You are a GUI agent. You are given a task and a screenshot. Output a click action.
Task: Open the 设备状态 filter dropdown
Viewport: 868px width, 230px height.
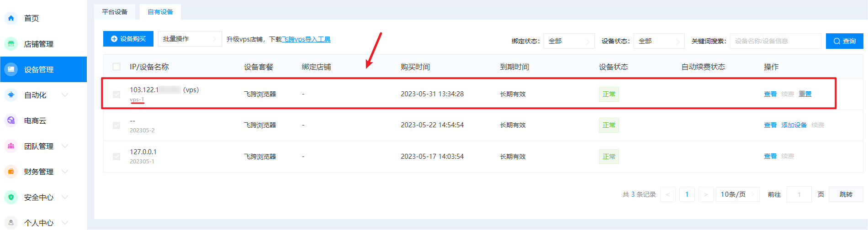point(659,41)
